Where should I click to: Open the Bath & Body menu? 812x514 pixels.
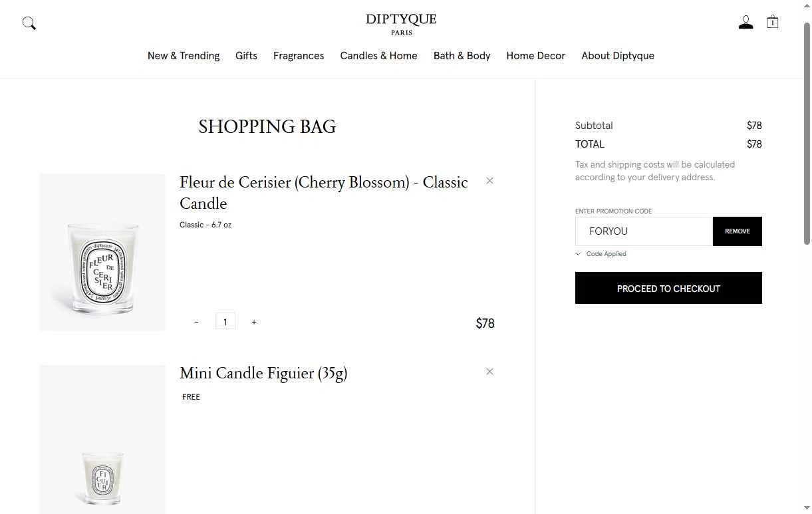462,56
